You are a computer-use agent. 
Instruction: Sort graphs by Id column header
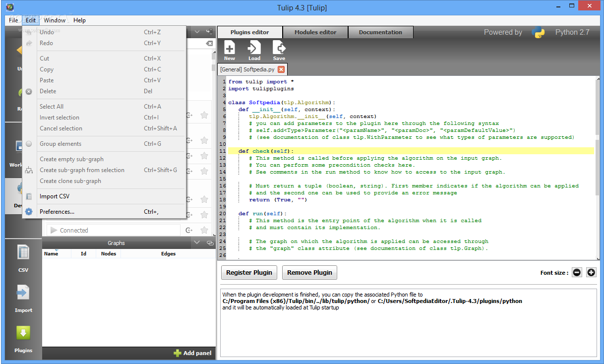pyautogui.click(x=84, y=253)
